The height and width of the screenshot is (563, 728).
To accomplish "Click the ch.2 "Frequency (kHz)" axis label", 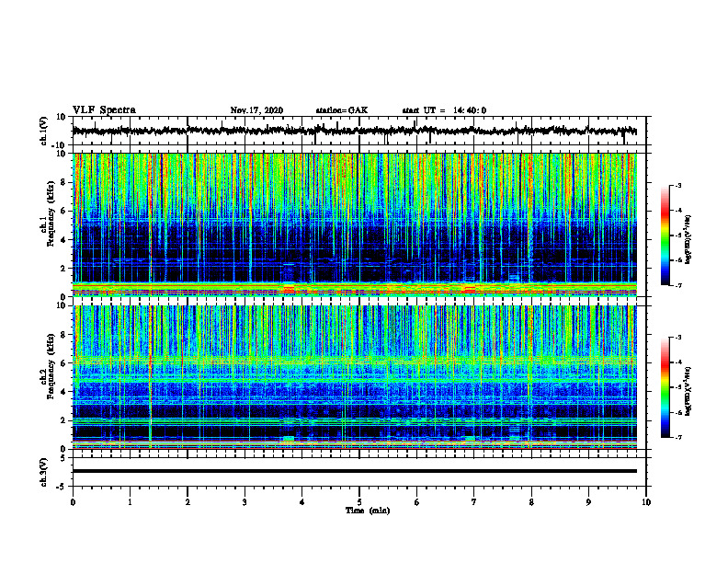I will 51,365.
